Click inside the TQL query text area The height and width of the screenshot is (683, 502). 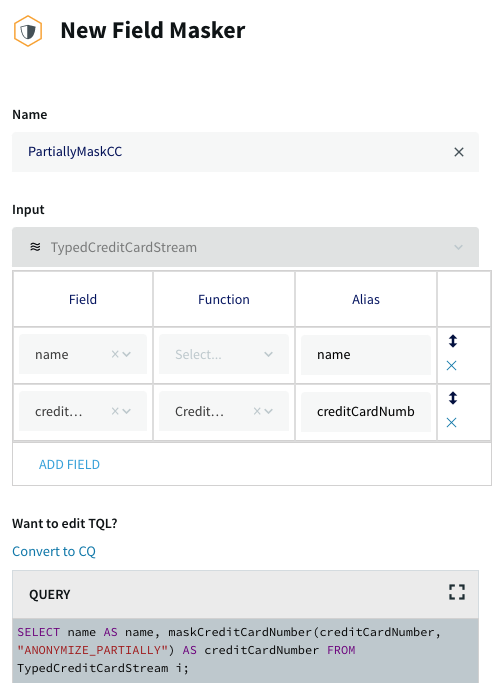(x=245, y=650)
